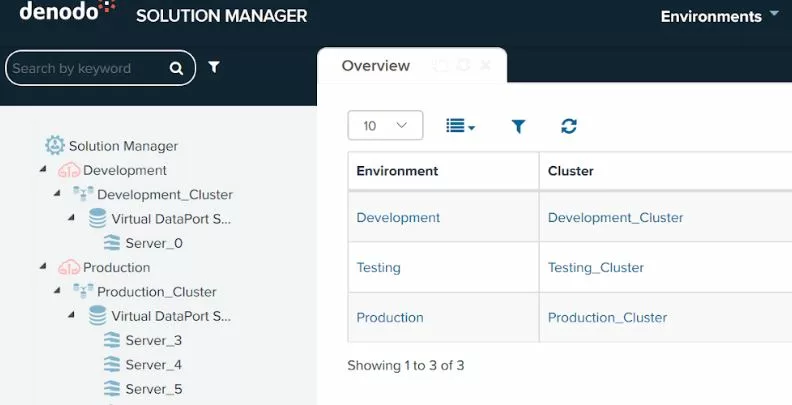Viewport: 792px width, 405px height.
Task: Collapse the Development tree node
Action: (43, 169)
